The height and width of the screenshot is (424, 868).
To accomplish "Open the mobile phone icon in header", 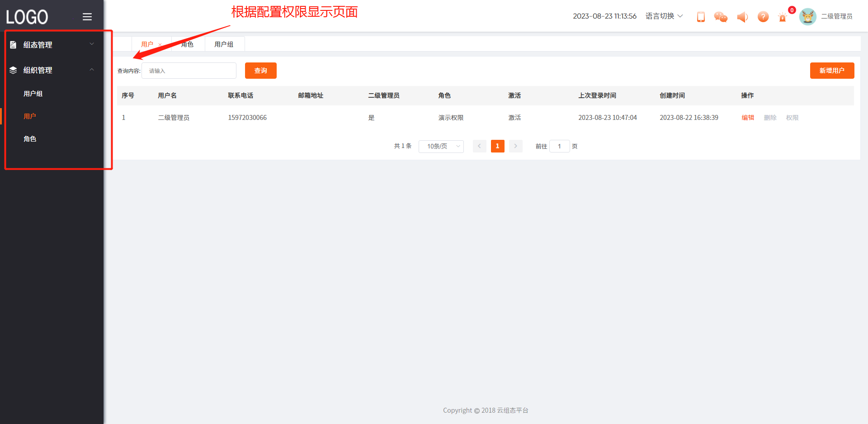I will 701,17.
